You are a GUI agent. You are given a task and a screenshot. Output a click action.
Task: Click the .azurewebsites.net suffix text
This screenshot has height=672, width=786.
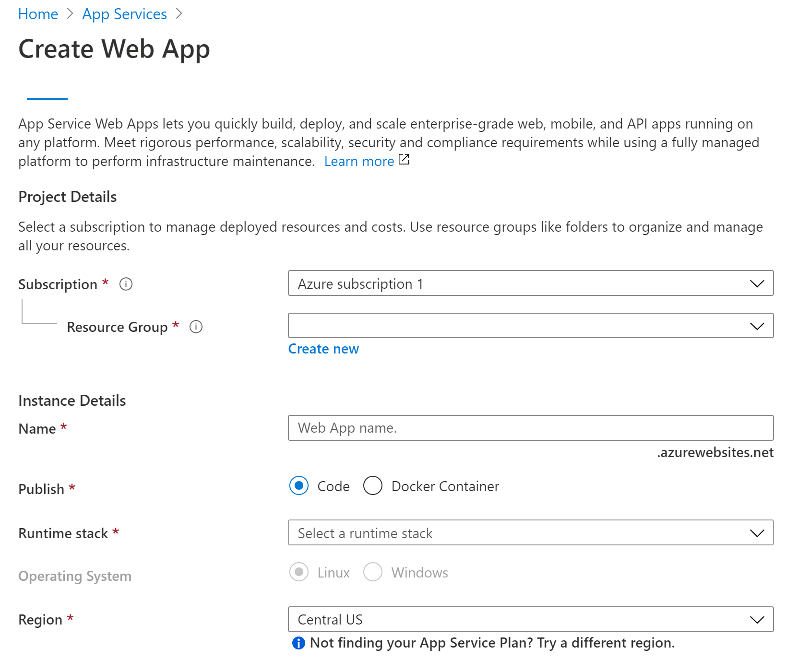click(715, 452)
